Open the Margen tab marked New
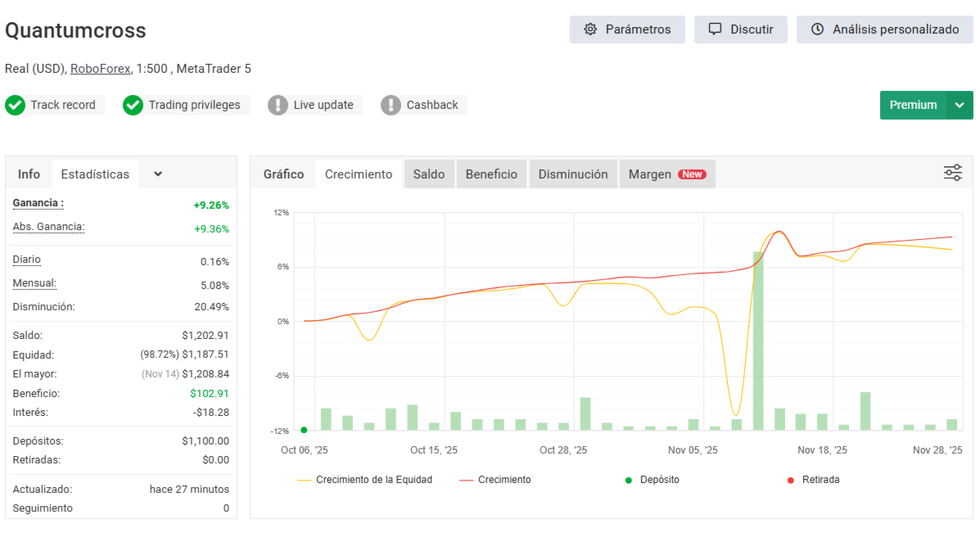 [666, 174]
